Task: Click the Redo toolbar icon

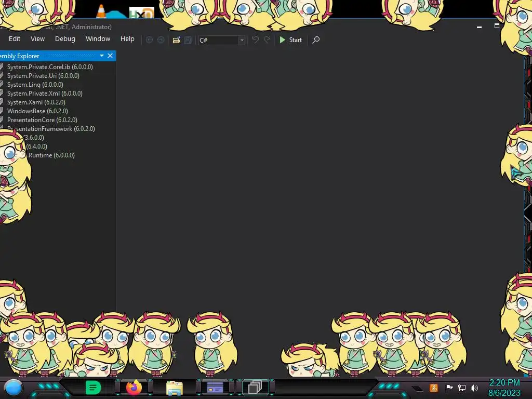Action: point(268,39)
